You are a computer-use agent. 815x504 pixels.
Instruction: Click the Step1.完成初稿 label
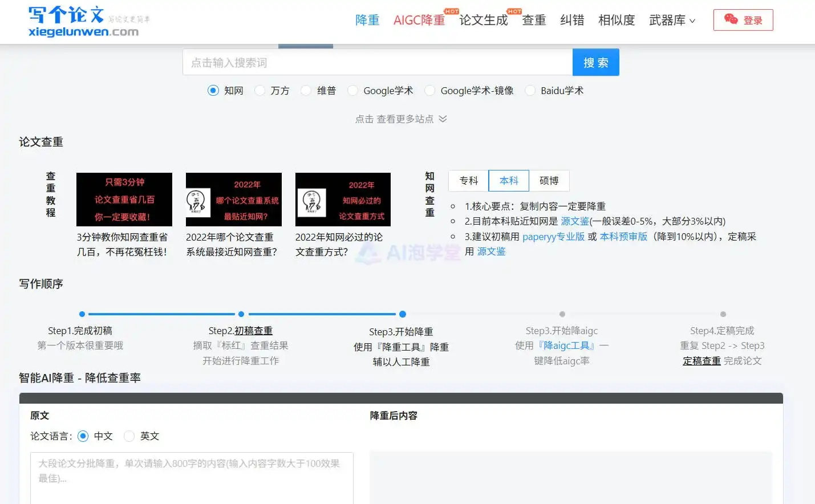(x=80, y=331)
